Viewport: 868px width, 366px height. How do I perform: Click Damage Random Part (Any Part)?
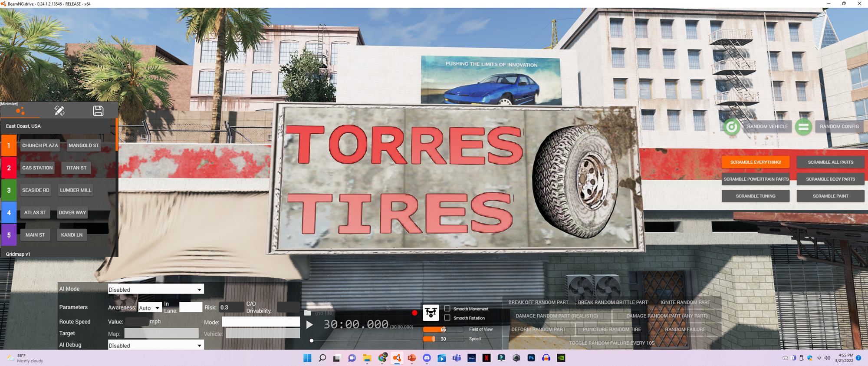[x=667, y=316]
